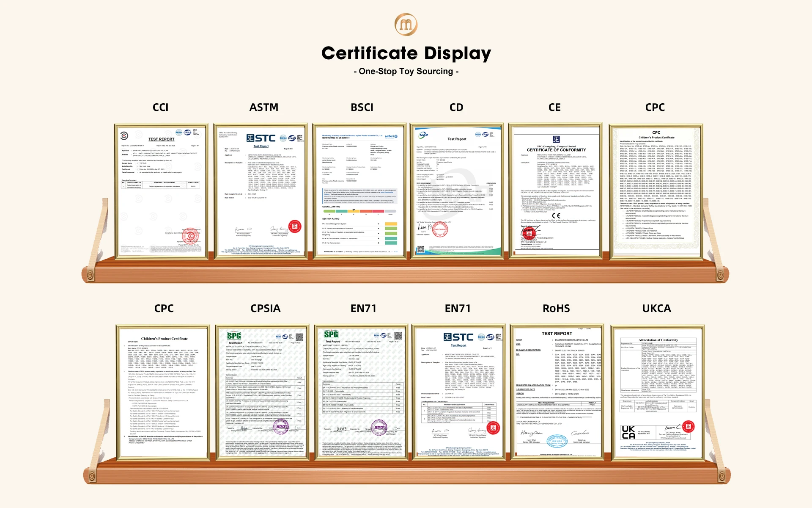This screenshot has height=508, width=812.
Task: Click the gold M logo at top
Action: click(406, 24)
